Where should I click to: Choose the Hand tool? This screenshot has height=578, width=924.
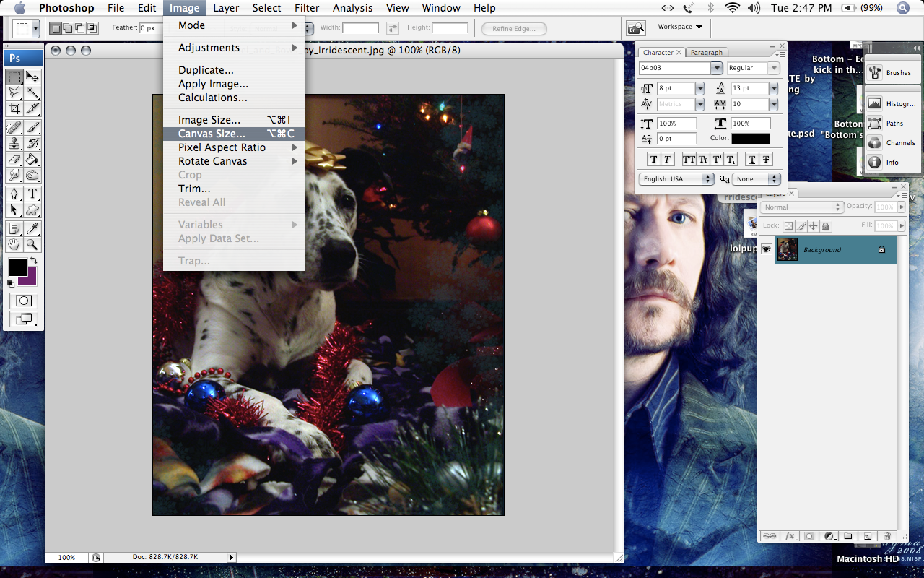14,244
